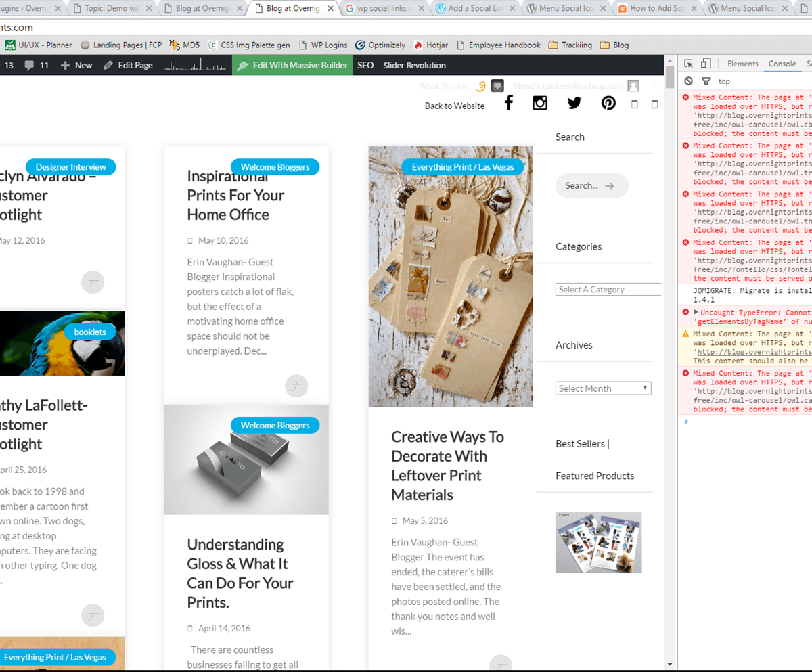This screenshot has height=672, width=812.
Task: Activate DevTools inspect element picker
Action: [688, 64]
